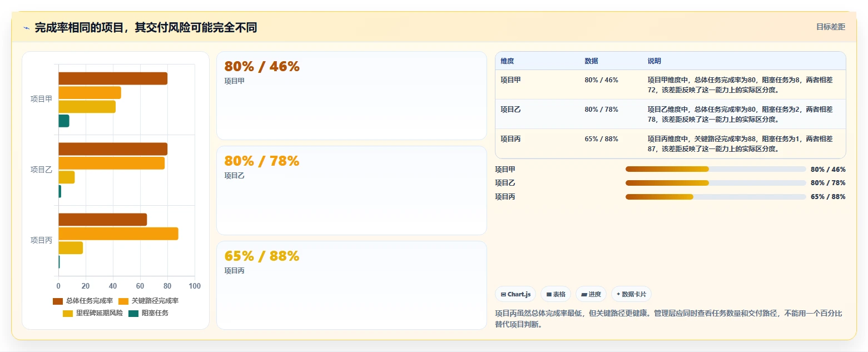Click the 项目丙 label in the third card
This screenshot has width=868, height=352.
pyautogui.click(x=234, y=271)
